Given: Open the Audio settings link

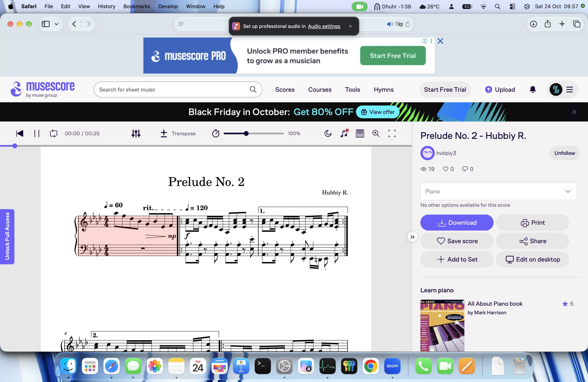Looking at the screenshot, I should pyautogui.click(x=324, y=26).
